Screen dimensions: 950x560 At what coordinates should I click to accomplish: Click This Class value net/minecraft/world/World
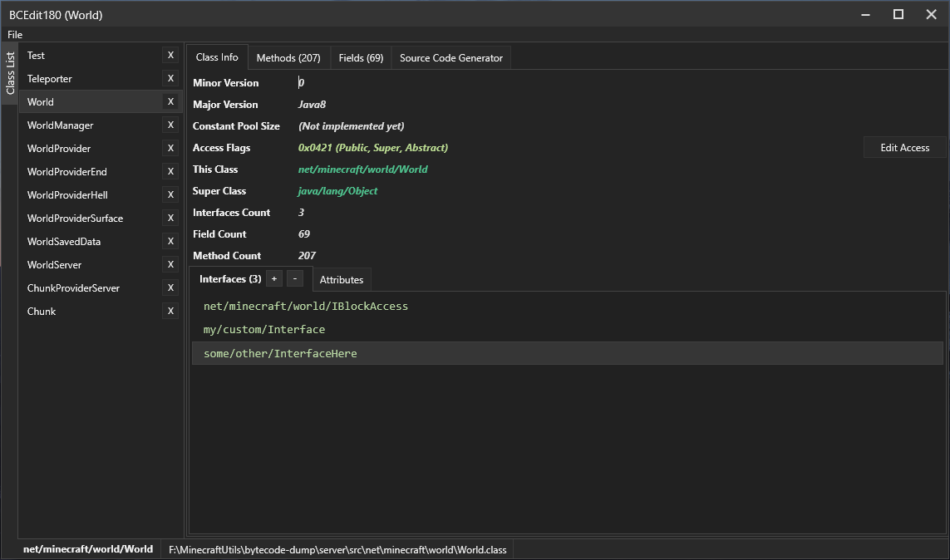pyautogui.click(x=363, y=169)
